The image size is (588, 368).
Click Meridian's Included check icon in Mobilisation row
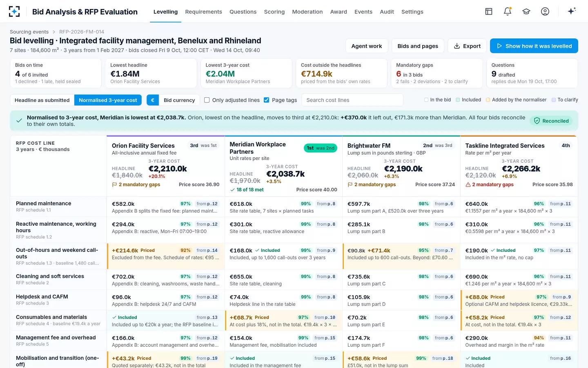tap(232, 358)
